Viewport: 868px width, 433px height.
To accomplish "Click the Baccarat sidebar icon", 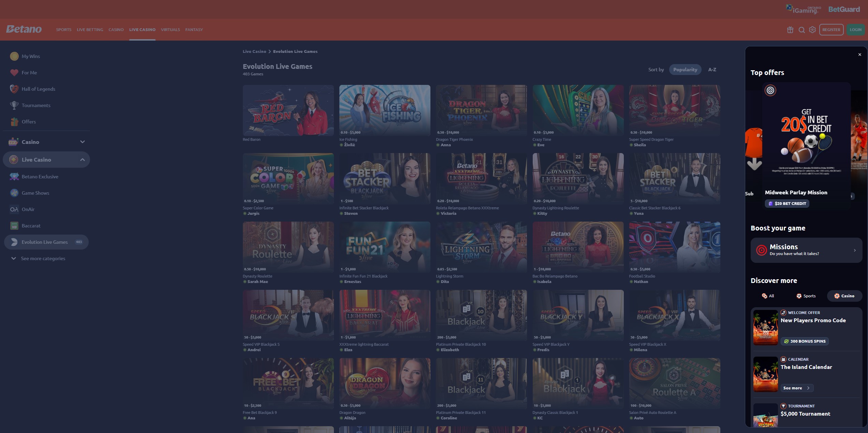I will (x=14, y=226).
